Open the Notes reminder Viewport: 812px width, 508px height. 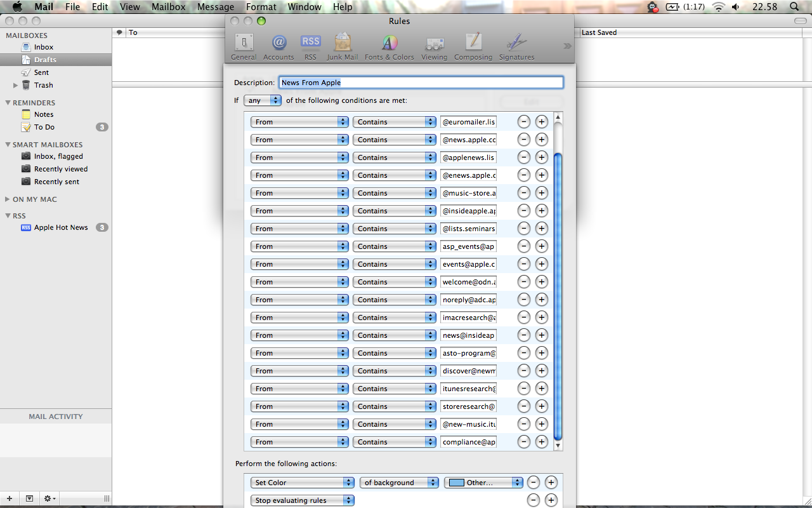(56, 114)
